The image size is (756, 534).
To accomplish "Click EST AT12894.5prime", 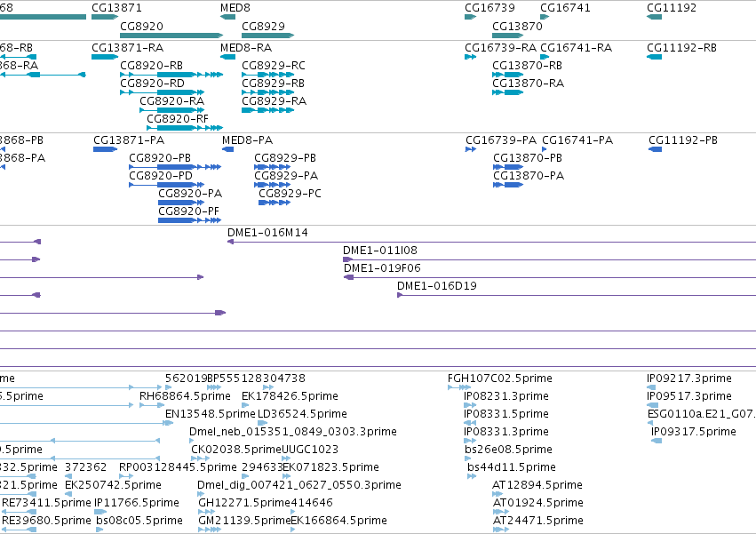I will pyautogui.click(x=537, y=485).
